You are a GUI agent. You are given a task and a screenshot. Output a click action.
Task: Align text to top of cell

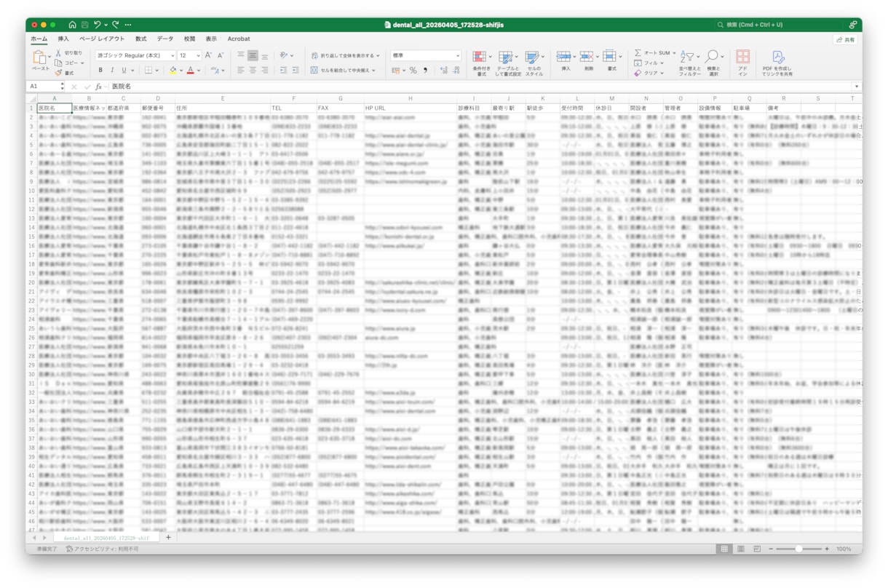click(x=241, y=55)
